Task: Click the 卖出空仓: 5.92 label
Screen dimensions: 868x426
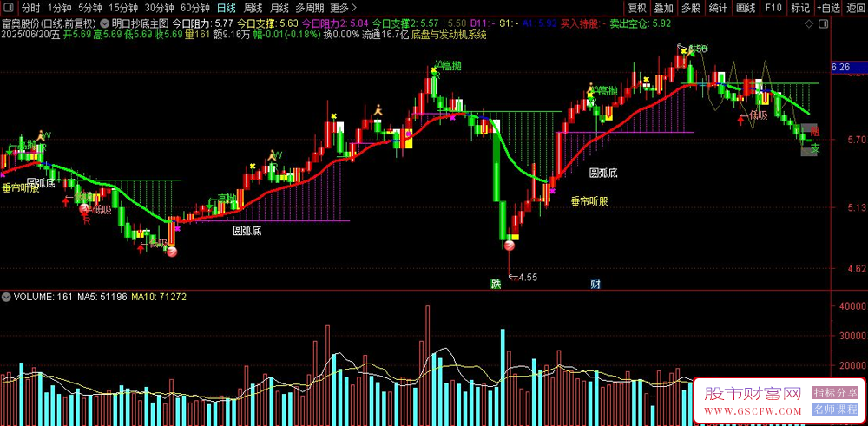Action: [641, 23]
